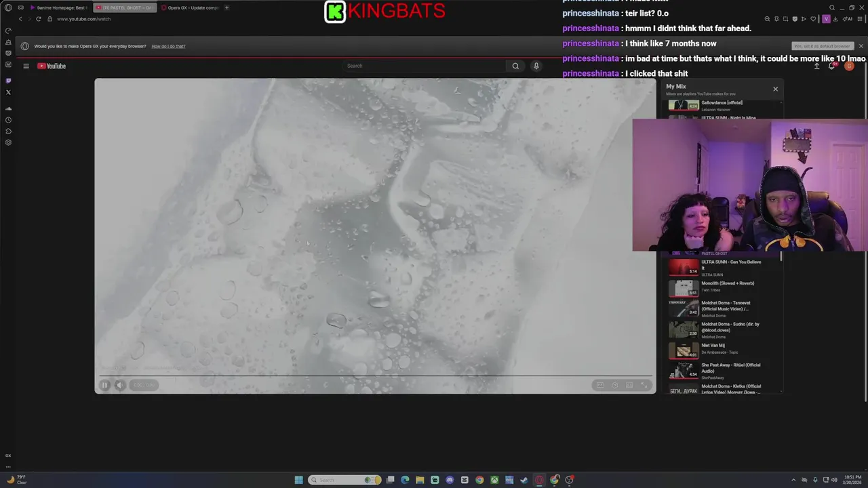
Task: Open the ad-blocker shield toolbar icon
Action: tap(795, 19)
